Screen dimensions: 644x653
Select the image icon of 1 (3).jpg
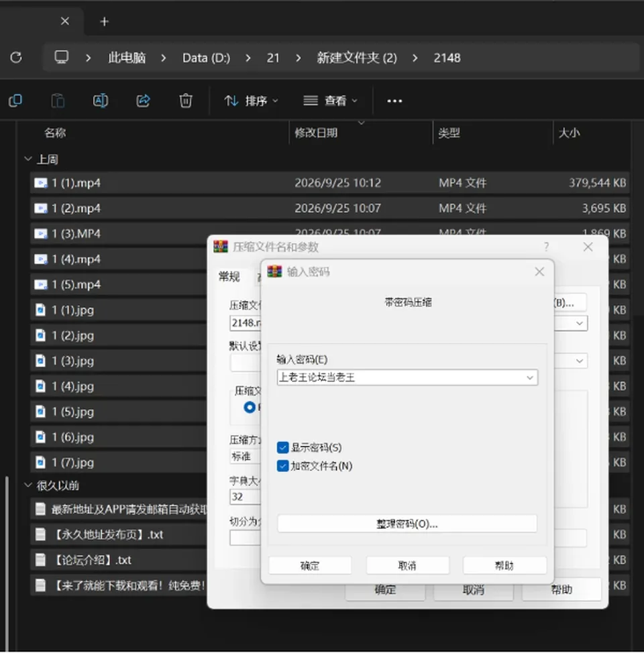tap(40, 361)
